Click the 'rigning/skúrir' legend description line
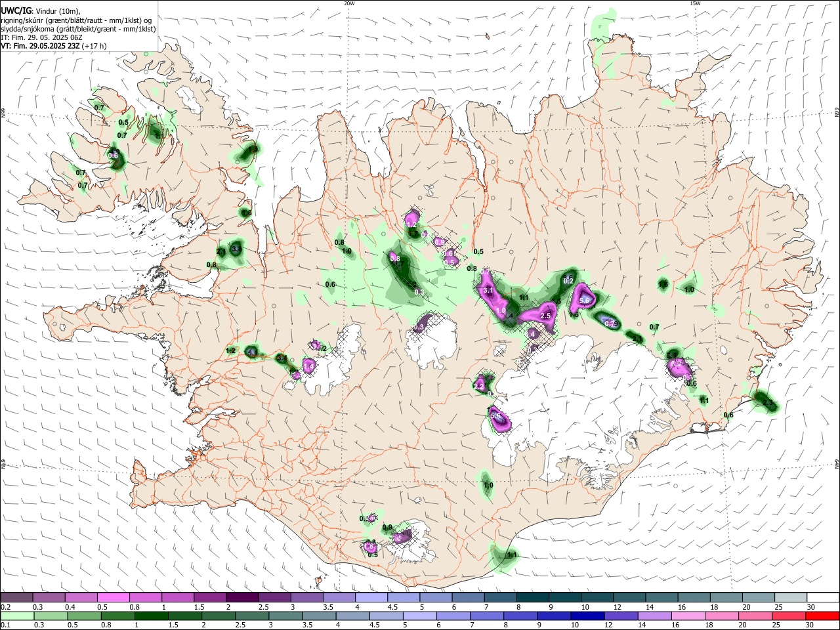Image resolution: width=840 pixels, height=630 pixels. 76,20
